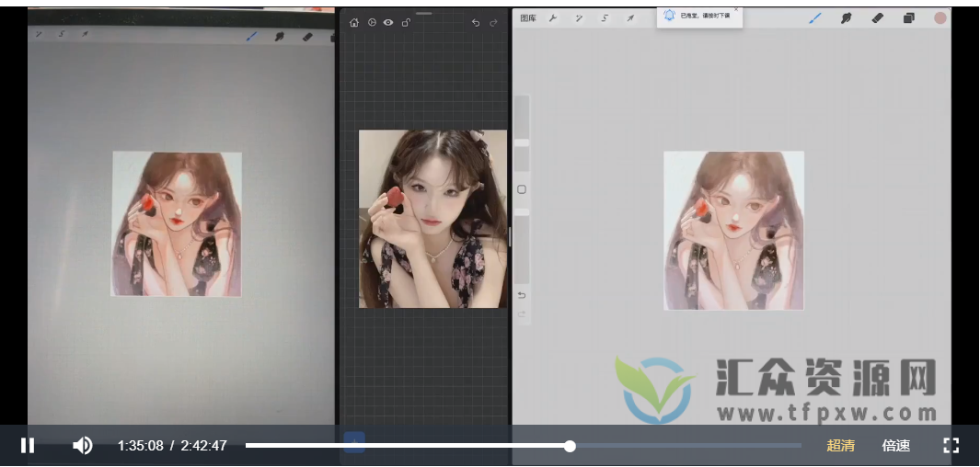Open the 超清 video quality options
Screen dimensions: 980x467
pos(840,446)
